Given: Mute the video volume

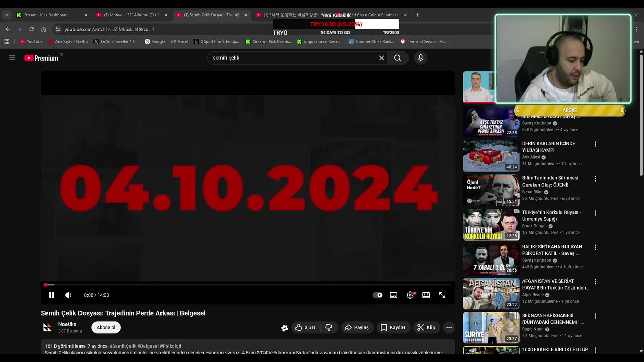Looking at the screenshot, I should pyautogui.click(x=68, y=295).
